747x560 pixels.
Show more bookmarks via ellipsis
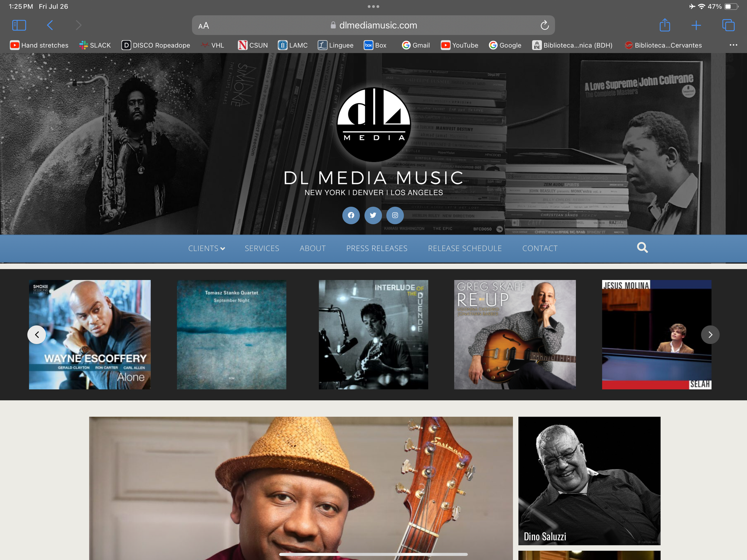(x=733, y=45)
